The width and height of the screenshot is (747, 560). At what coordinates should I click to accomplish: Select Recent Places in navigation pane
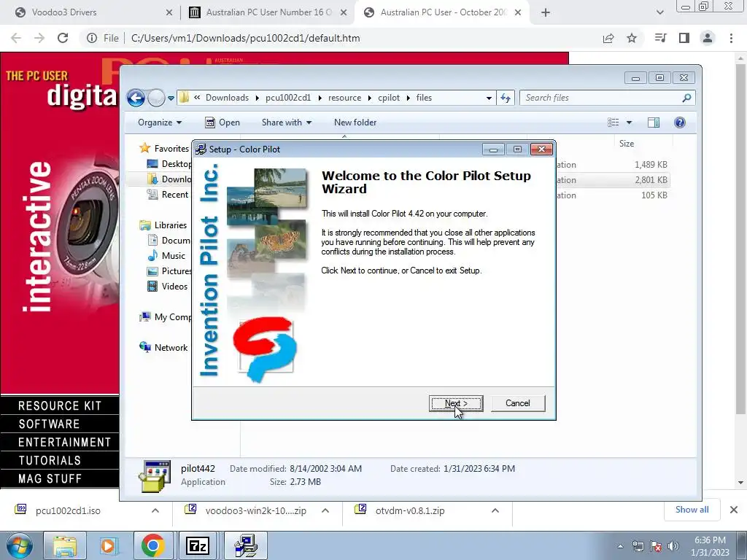pyautogui.click(x=169, y=194)
